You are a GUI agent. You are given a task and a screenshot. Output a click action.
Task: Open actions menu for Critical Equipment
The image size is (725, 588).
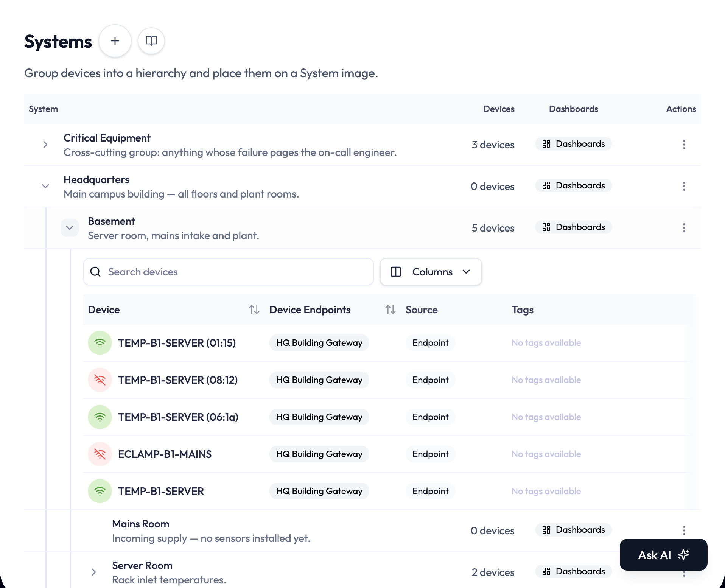coord(684,145)
